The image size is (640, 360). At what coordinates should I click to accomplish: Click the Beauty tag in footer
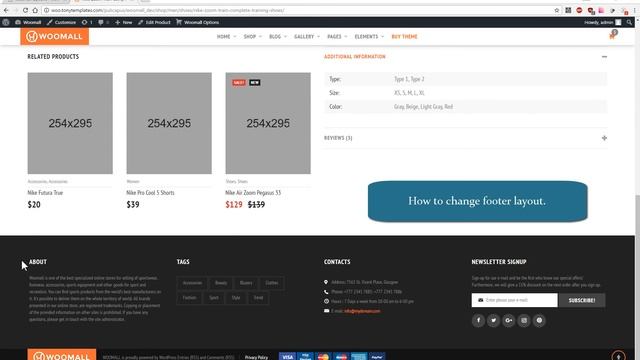point(221,283)
